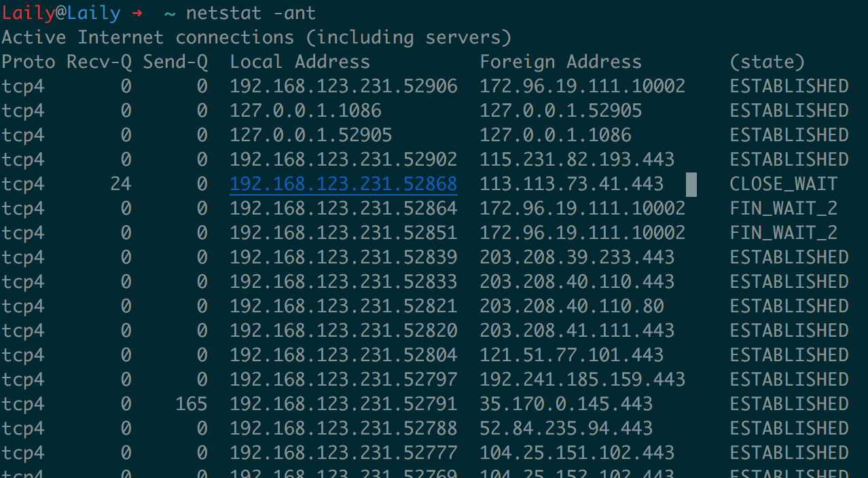Click the red arrow prompt symbol

138,13
